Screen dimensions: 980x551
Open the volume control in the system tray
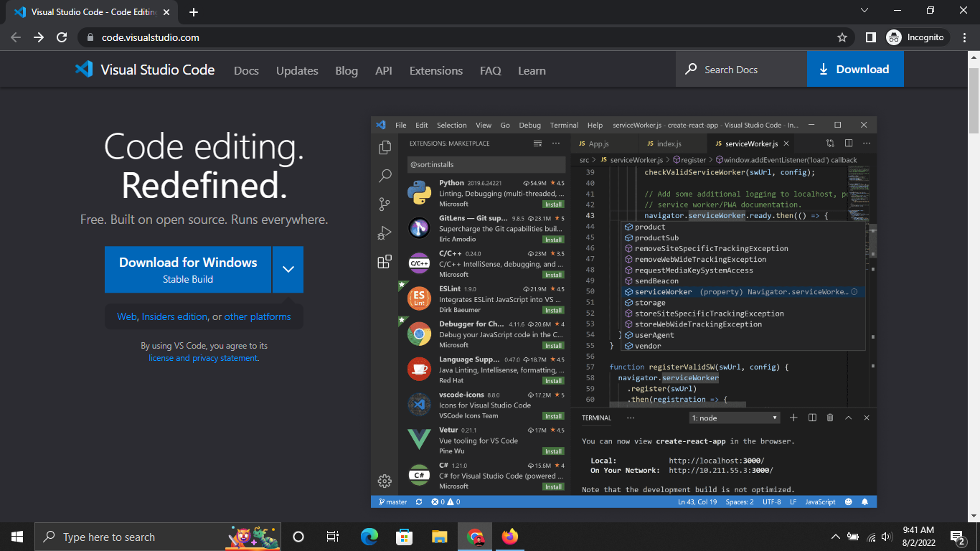887,537
